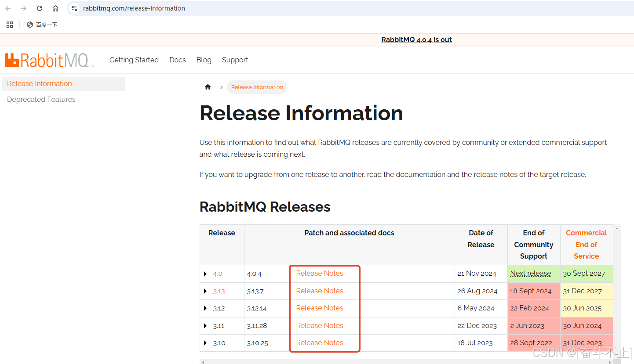Image resolution: width=634 pixels, height=364 pixels.
Task: Select Release Information in the sidebar
Action: click(x=64, y=83)
